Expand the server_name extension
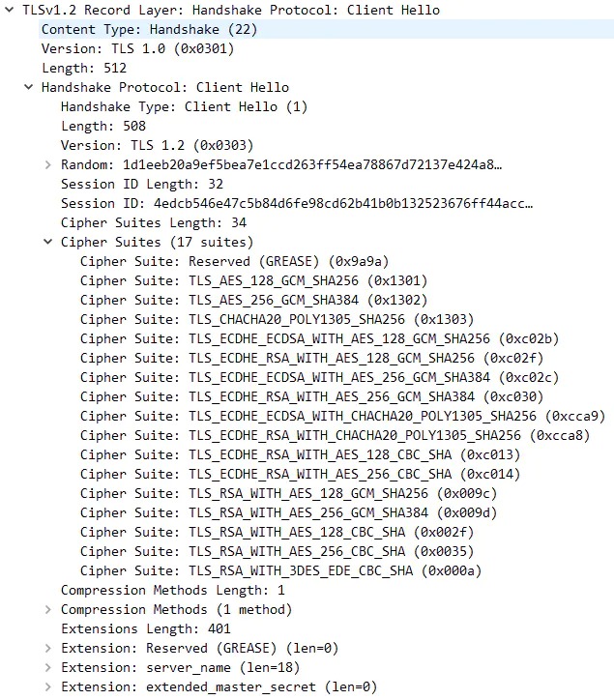 (47, 667)
